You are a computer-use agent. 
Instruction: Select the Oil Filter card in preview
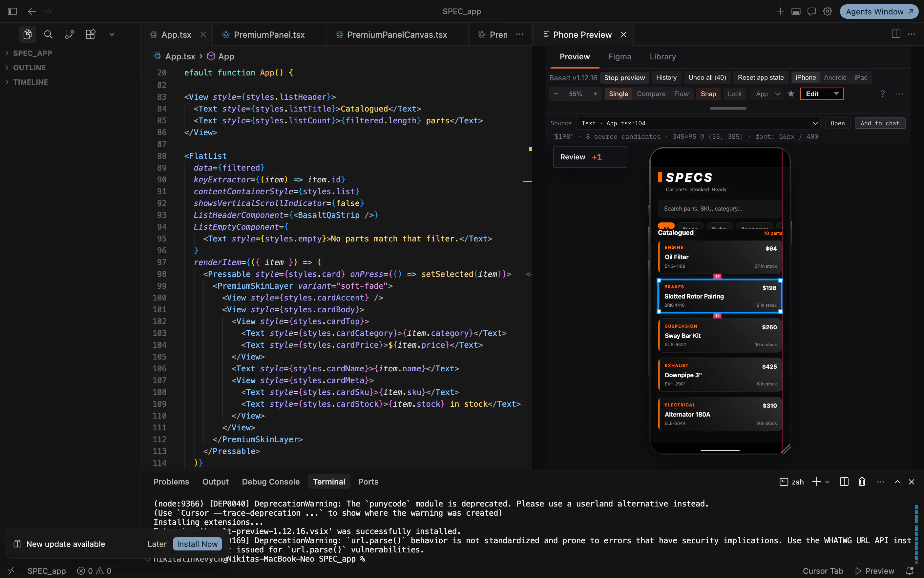point(720,257)
